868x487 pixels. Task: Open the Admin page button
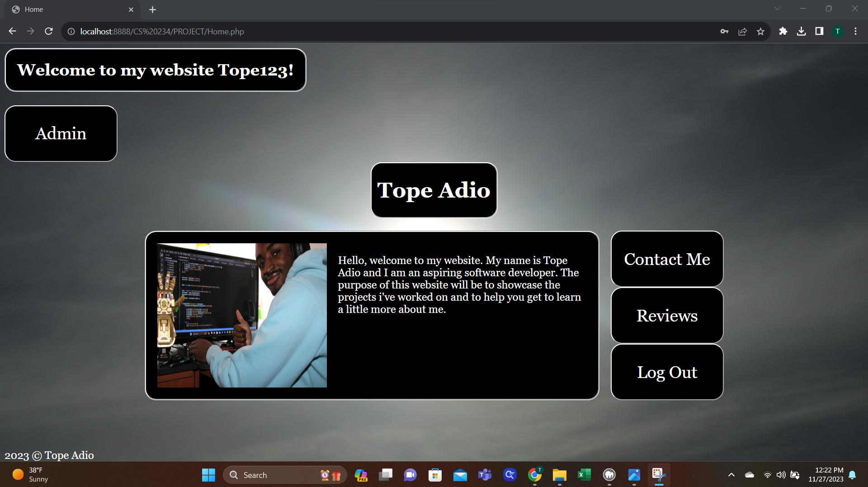pos(61,133)
